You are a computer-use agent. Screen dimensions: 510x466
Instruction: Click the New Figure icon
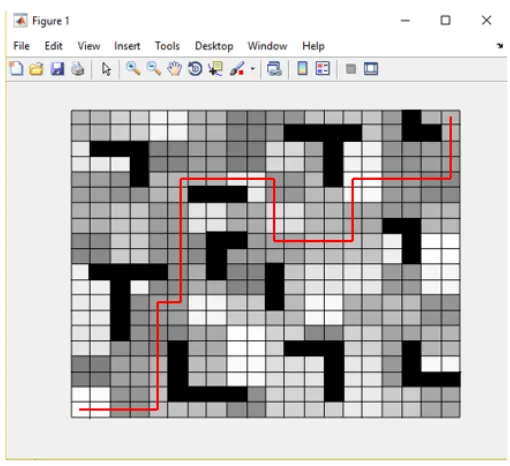(16, 69)
